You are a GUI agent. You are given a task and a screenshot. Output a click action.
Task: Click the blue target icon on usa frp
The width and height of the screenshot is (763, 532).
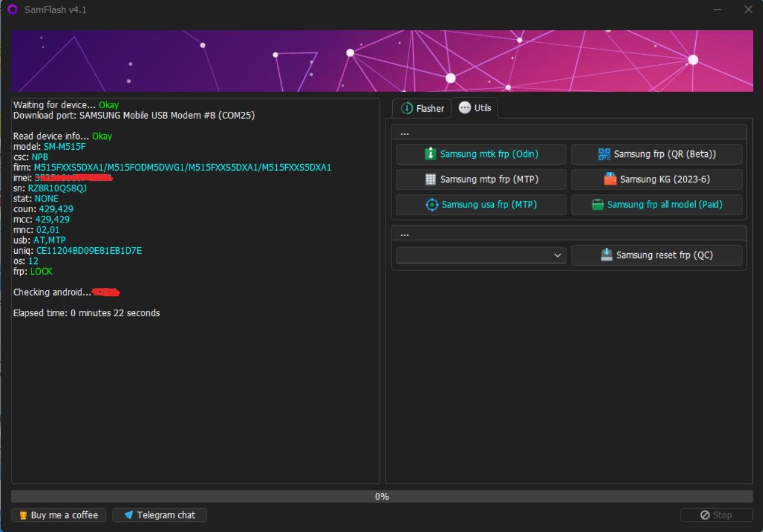pyautogui.click(x=432, y=204)
